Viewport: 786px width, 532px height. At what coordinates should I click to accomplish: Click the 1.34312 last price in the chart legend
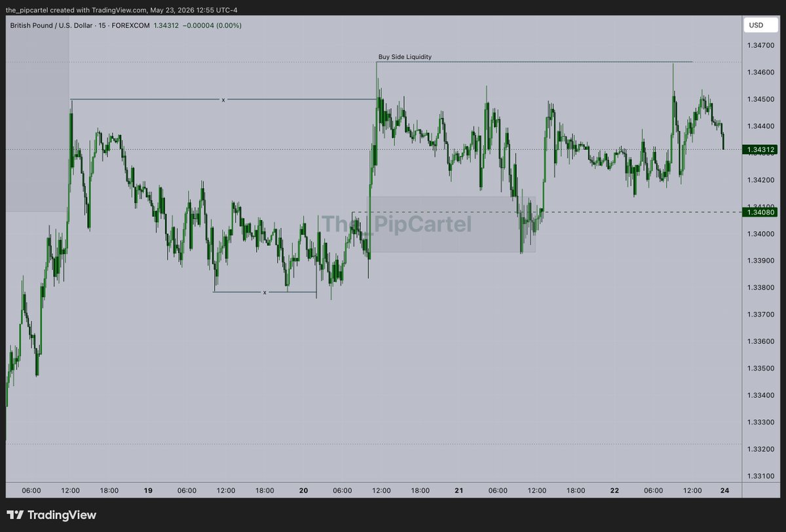[x=165, y=26]
